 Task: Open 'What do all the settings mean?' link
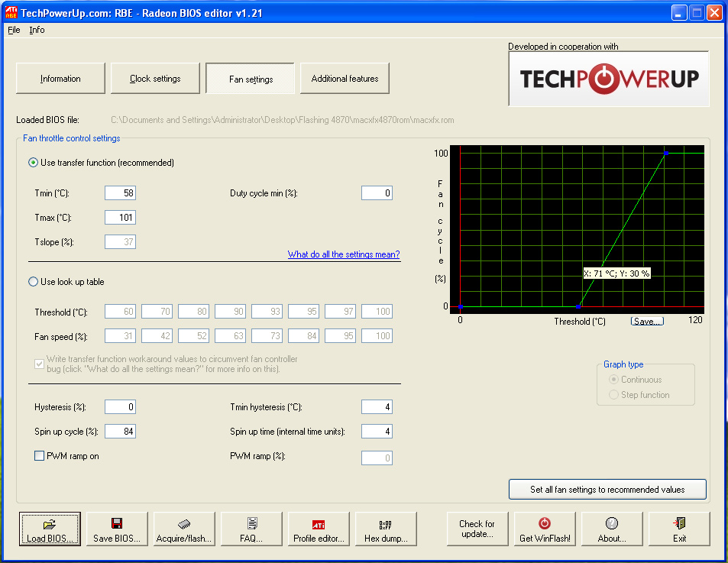tap(344, 254)
